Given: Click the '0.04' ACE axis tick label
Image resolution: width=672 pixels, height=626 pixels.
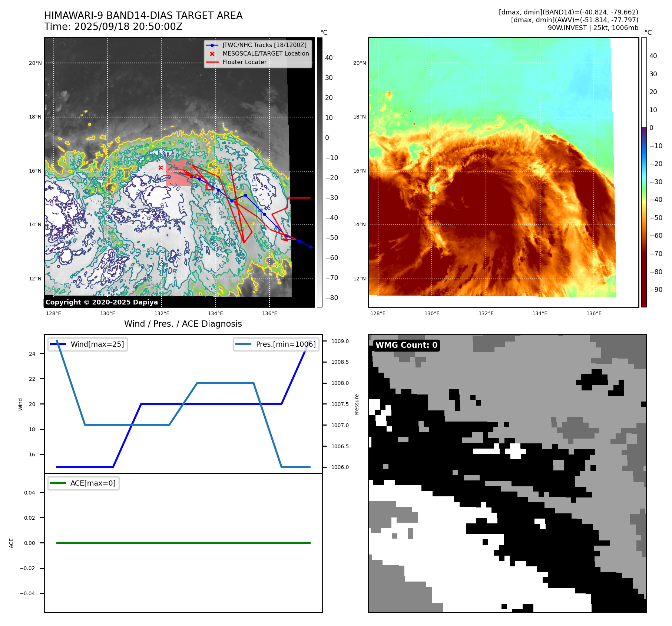Looking at the screenshot, I should tap(30, 493).
